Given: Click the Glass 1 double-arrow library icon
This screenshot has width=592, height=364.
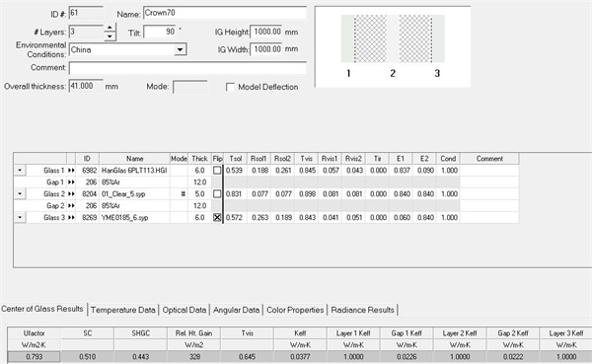Looking at the screenshot, I should click(71, 171).
